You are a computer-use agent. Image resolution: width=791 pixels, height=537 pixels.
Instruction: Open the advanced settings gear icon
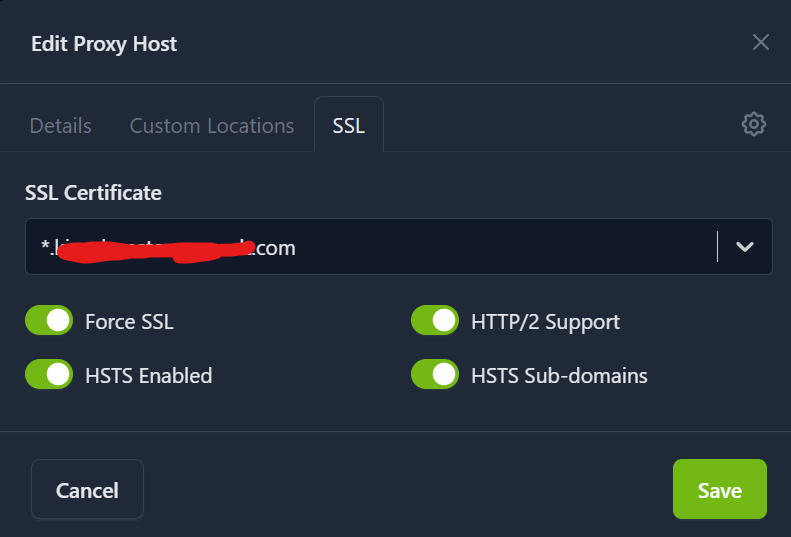(753, 124)
